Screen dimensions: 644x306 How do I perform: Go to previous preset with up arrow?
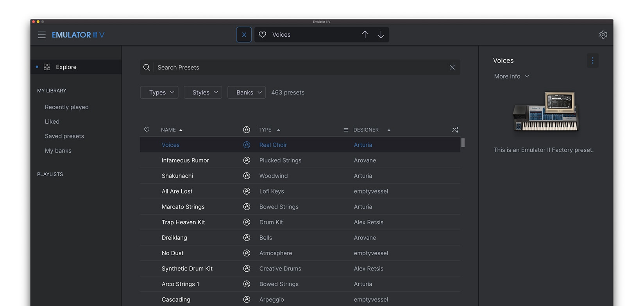[x=365, y=35]
